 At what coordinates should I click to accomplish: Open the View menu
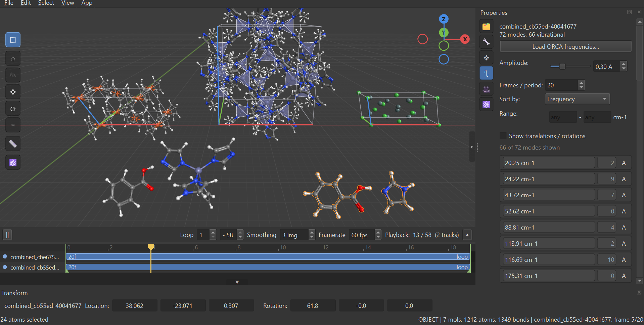tap(67, 3)
